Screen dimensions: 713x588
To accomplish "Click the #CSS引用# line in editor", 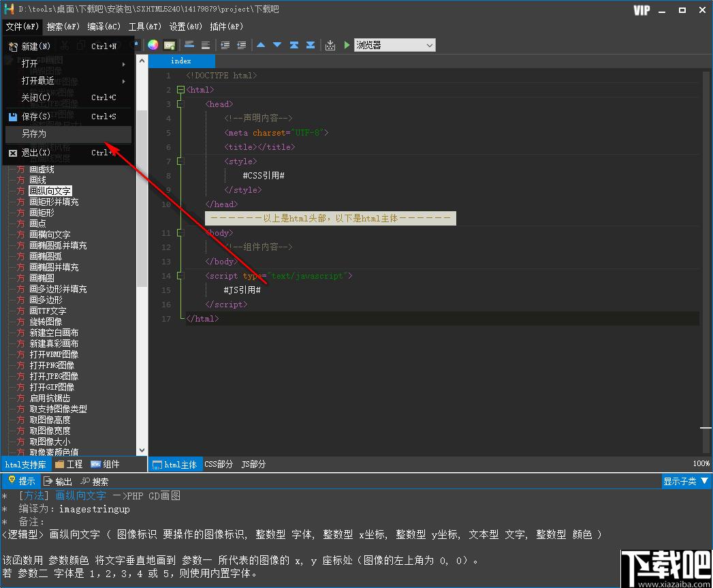I will pos(264,176).
